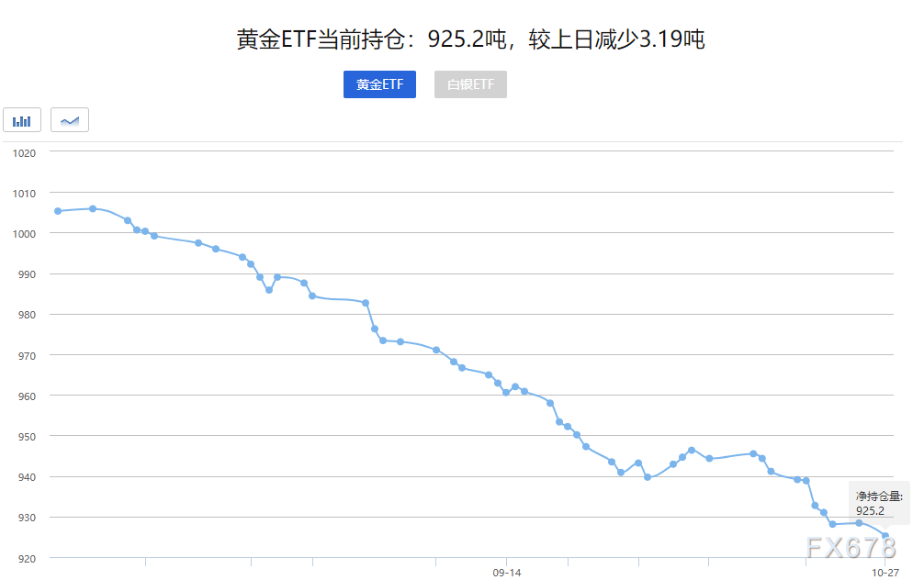Switch to the 白银ETF tab
This screenshot has width=924, height=580.
tap(470, 84)
